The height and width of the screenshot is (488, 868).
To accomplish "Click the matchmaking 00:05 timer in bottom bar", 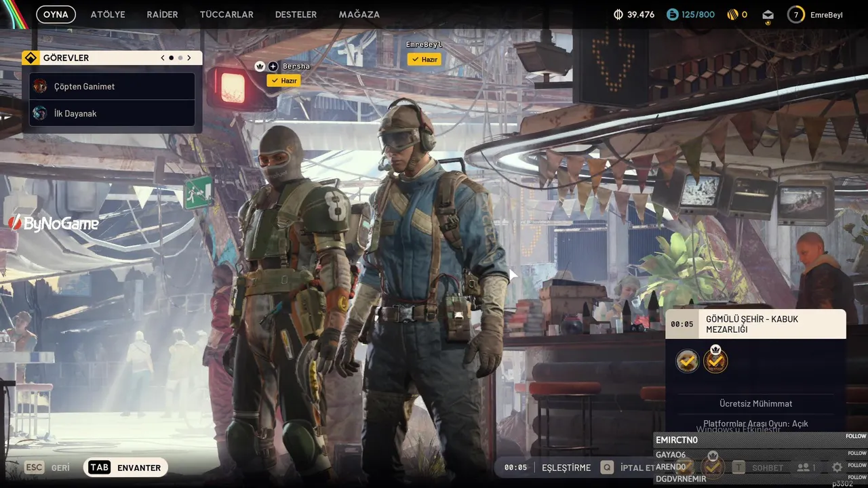I will point(515,468).
